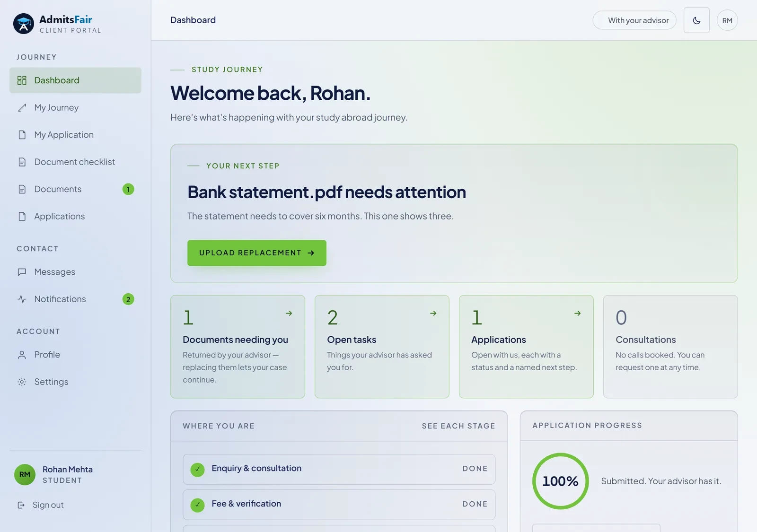Open the My Application menu item
The image size is (757, 532).
pos(75,135)
